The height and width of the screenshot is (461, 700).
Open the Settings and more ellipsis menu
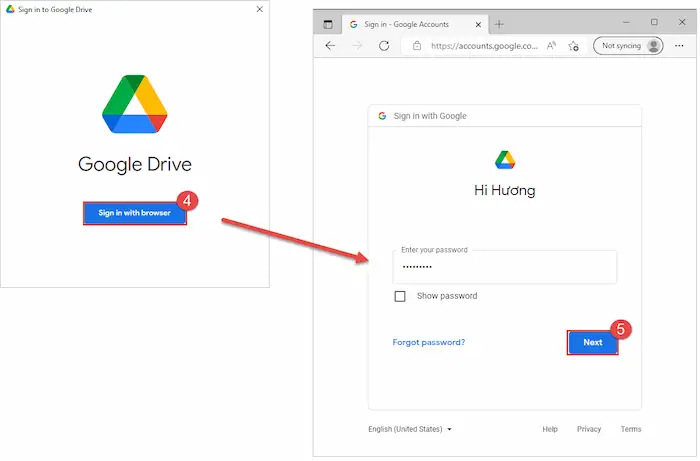tap(679, 46)
